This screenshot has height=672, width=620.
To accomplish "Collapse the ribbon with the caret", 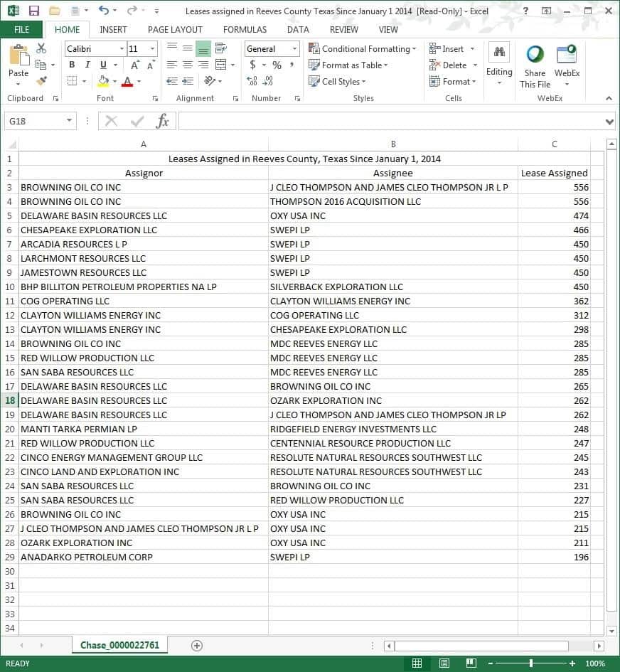I will click(609, 98).
